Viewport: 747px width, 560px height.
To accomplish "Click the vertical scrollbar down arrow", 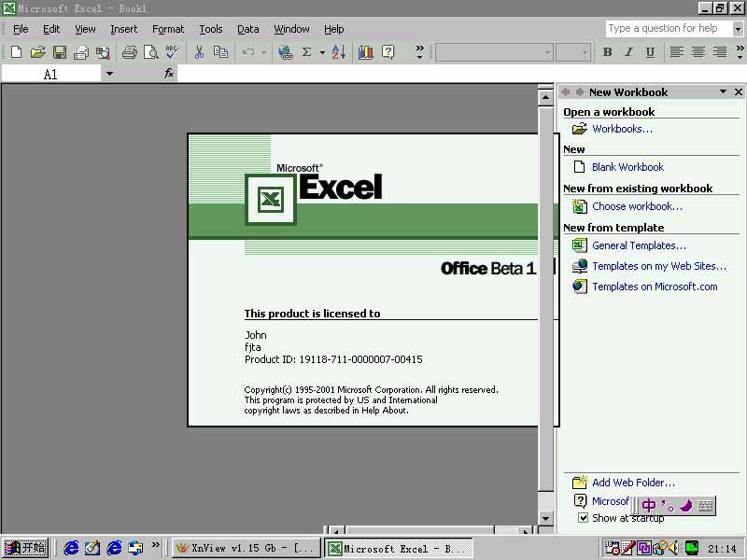I will point(545,518).
